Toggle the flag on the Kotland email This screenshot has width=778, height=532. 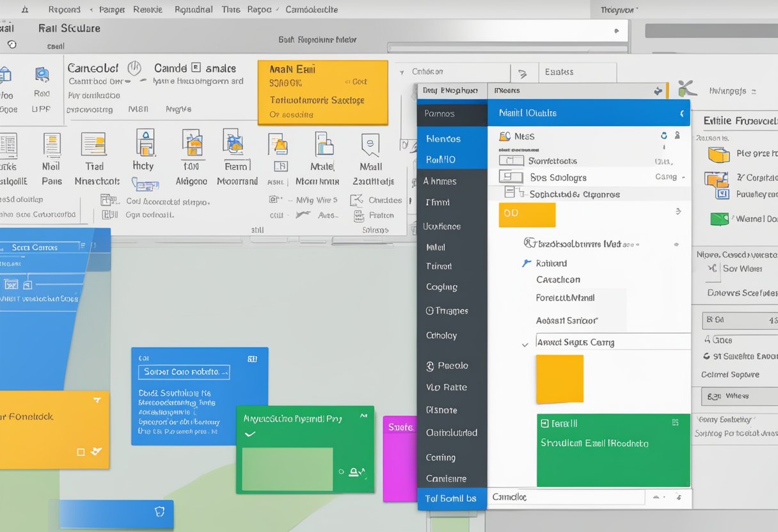(x=527, y=263)
